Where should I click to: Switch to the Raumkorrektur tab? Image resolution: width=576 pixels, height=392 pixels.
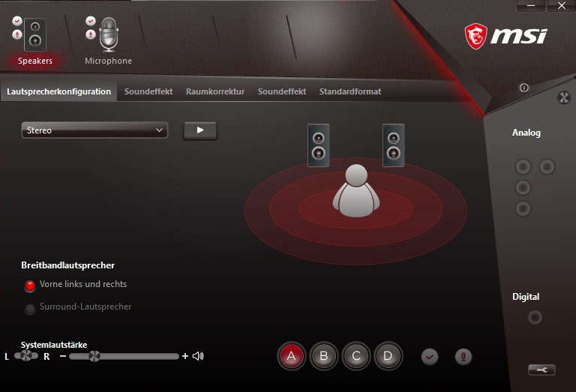(x=215, y=91)
